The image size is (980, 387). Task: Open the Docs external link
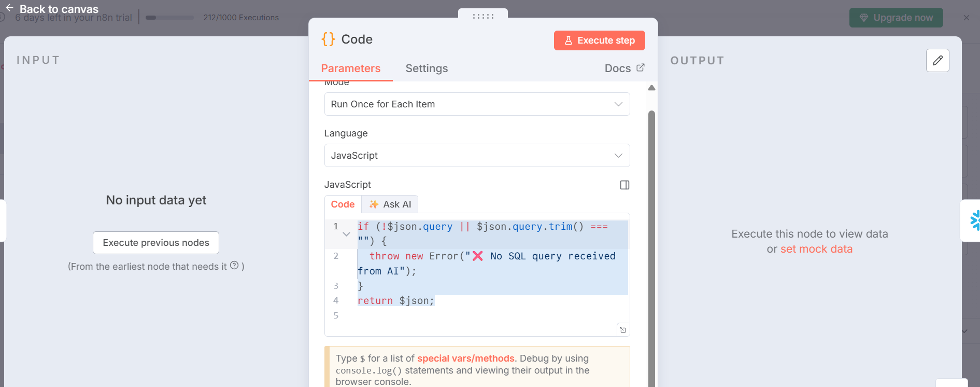624,68
